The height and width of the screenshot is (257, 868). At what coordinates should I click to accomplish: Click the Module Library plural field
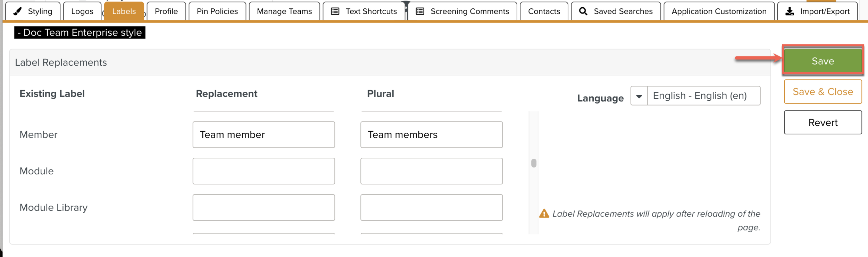tap(431, 208)
